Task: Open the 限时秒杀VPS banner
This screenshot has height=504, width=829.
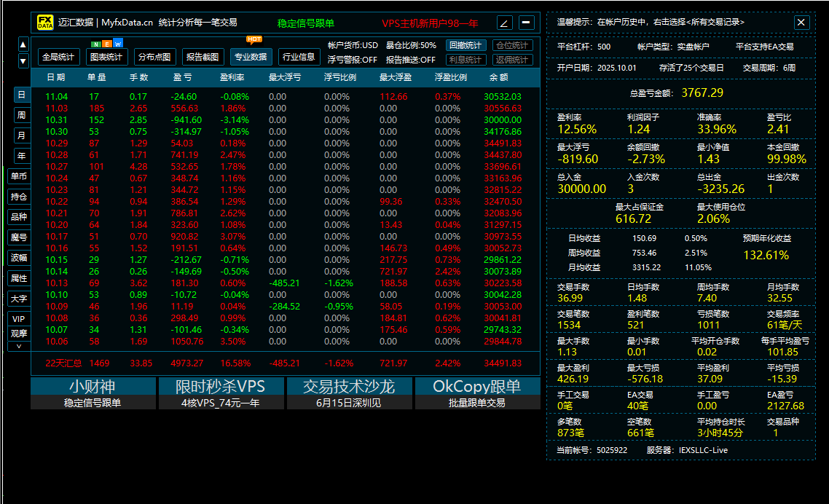Action: click(221, 393)
